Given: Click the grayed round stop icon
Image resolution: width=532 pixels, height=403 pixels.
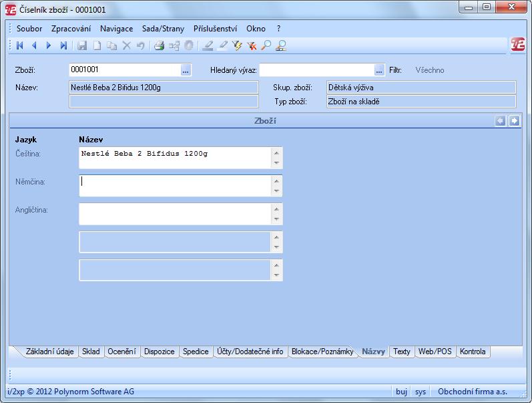Looking at the screenshot, I should tap(189, 45).
